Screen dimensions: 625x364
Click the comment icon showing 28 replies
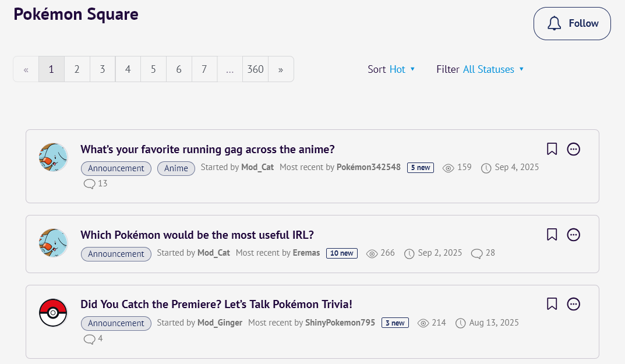tap(476, 253)
